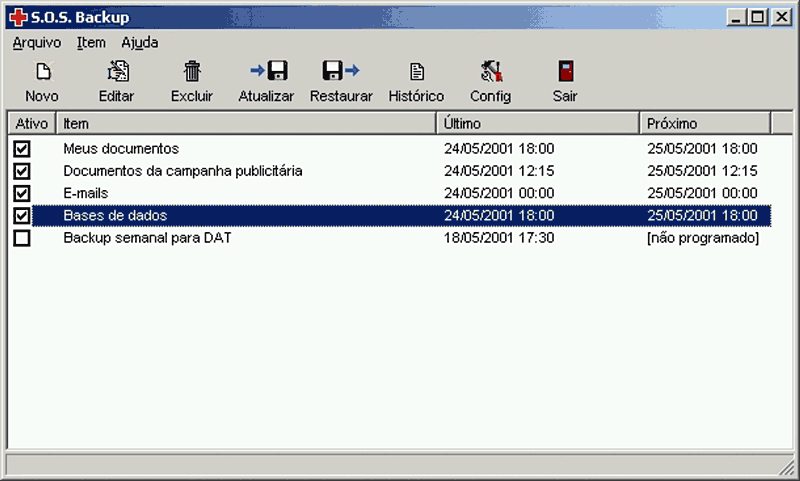Open the Histórico log icon

[x=416, y=71]
